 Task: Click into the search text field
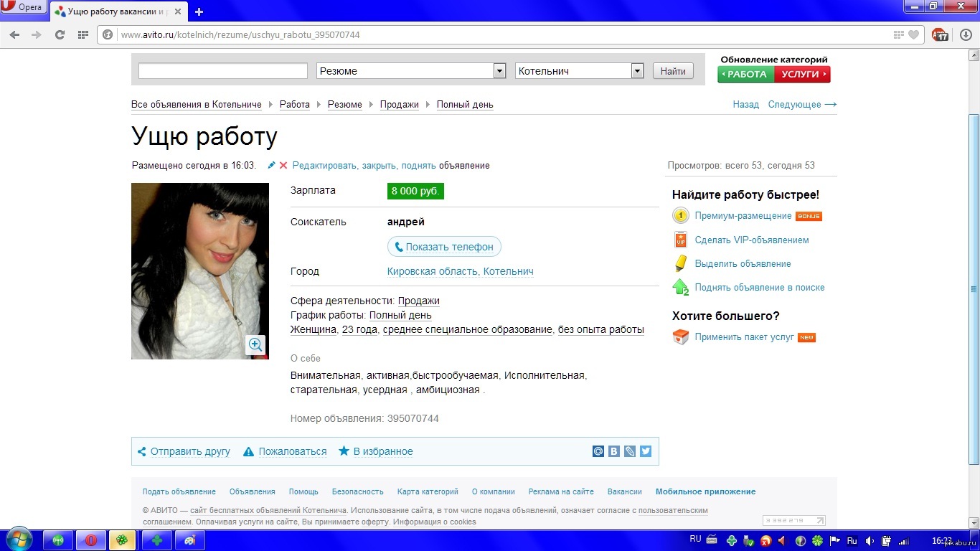point(222,71)
